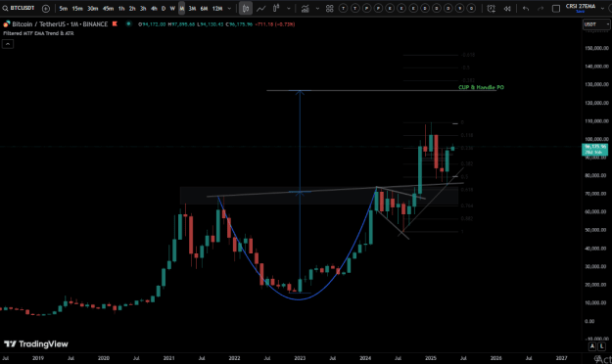Click the CRSI 27EMA layout name
Screen dimensions: 612x364
click(x=581, y=6)
